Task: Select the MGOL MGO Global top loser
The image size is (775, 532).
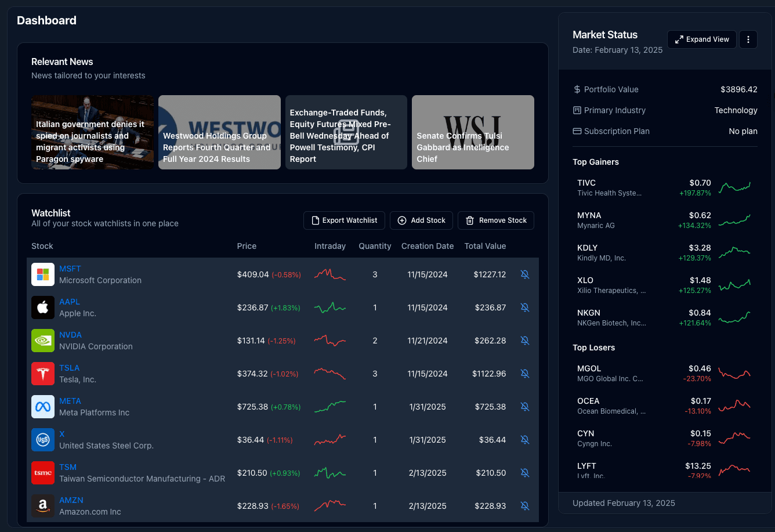Action: (664, 373)
